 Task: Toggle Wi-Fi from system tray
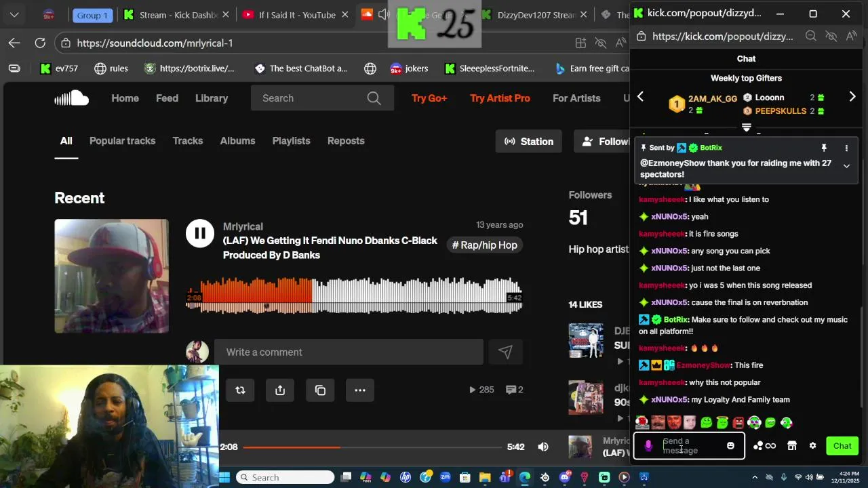(x=798, y=477)
